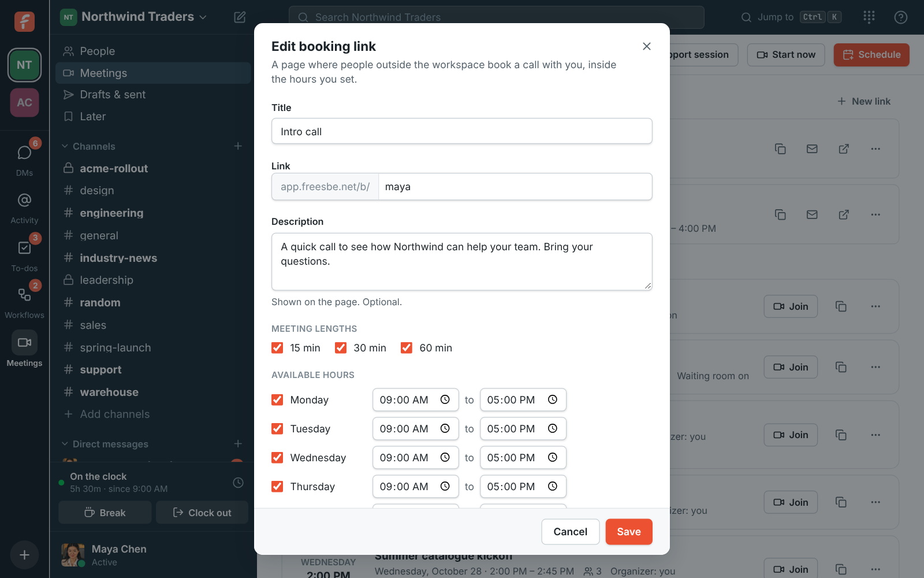Open Thursday end time clock picker

pyautogui.click(x=553, y=486)
